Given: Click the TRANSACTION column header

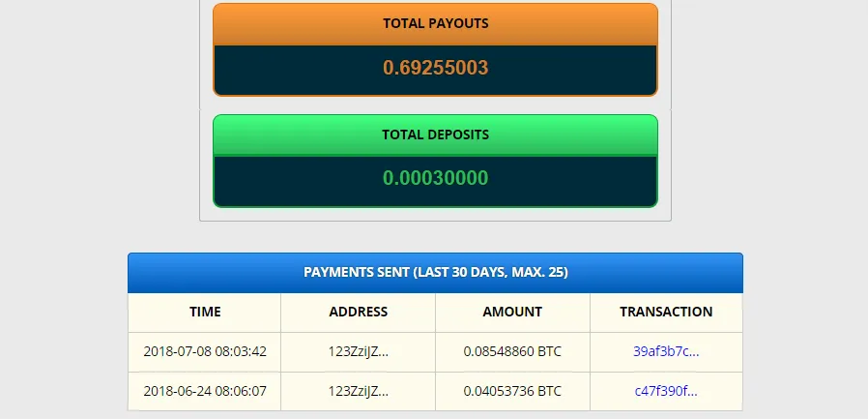Looking at the screenshot, I should [x=666, y=312].
